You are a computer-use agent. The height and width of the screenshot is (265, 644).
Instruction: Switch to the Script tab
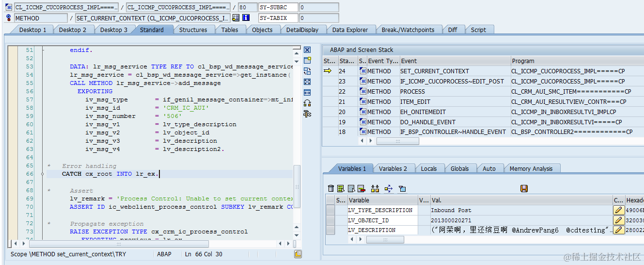pyautogui.click(x=478, y=30)
